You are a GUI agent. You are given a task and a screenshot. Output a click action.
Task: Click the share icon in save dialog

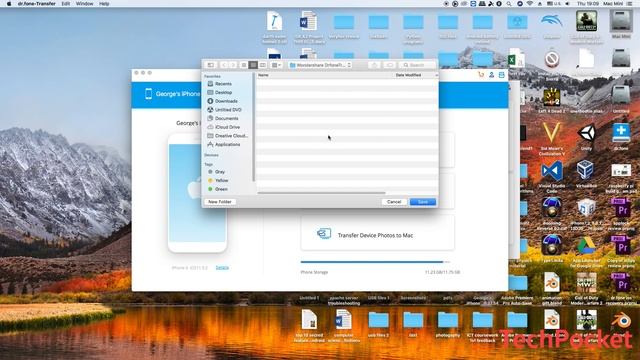pos(374,65)
